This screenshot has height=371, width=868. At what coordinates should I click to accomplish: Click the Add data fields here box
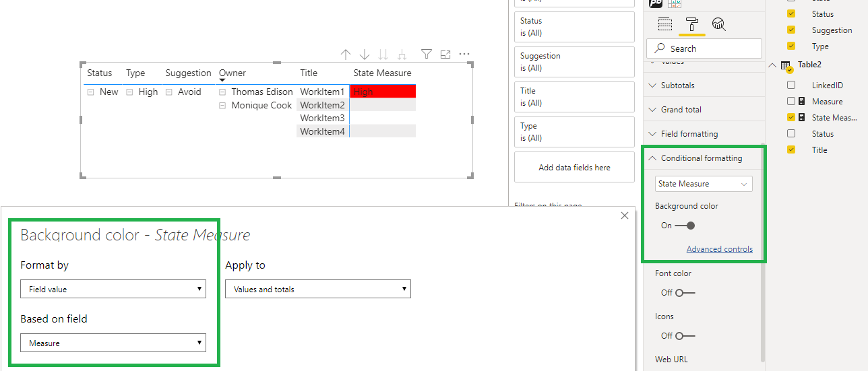click(x=574, y=168)
